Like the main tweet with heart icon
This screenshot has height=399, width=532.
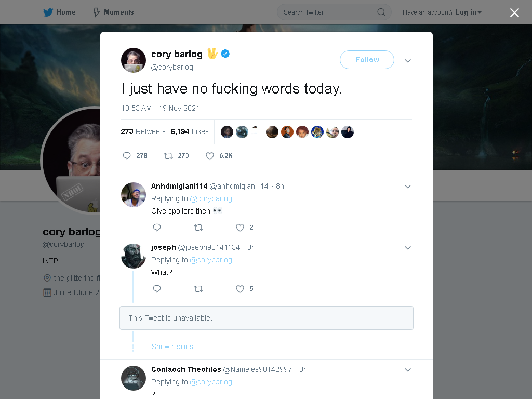(210, 156)
